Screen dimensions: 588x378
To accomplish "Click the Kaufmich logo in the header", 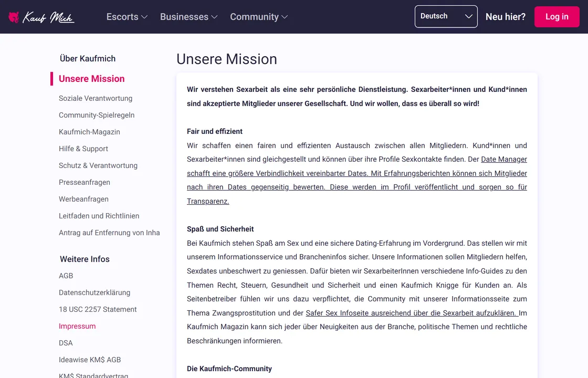I will [41, 17].
